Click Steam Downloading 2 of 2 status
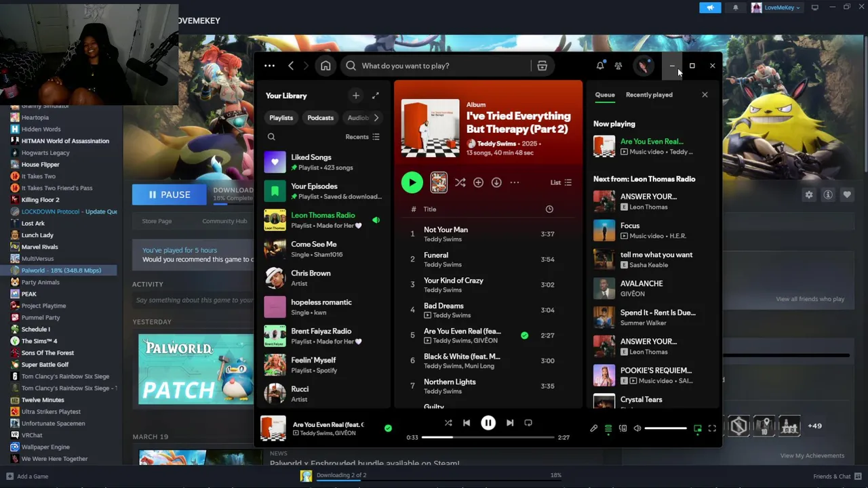 (x=341, y=475)
